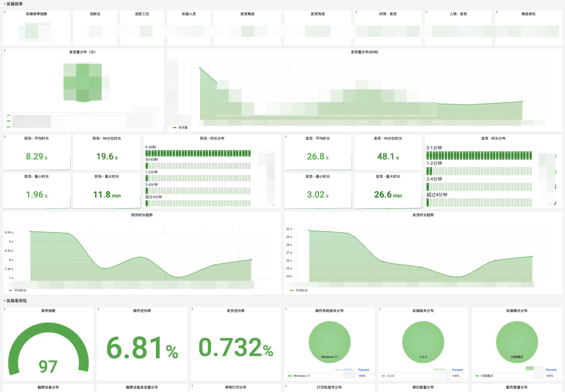Click the info icon on 商品吞吐 panel
Screen dimensions: 565x392
496,12
